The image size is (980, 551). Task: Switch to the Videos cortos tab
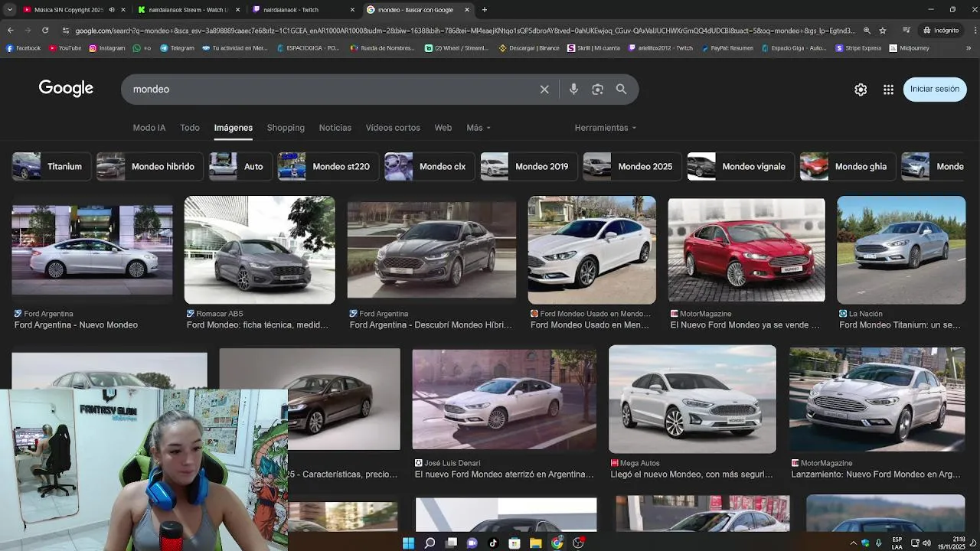393,128
